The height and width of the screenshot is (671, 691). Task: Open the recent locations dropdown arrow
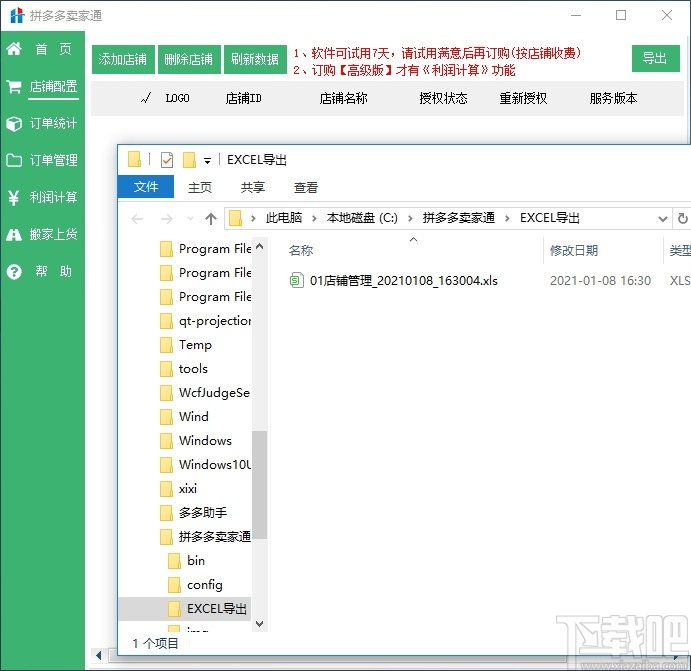(x=190, y=219)
